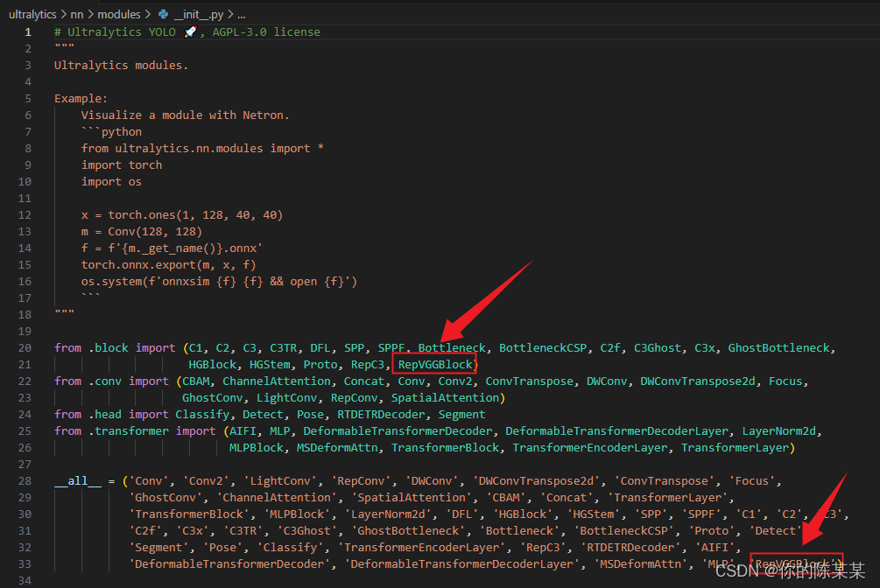The height and width of the screenshot is (588, 880).
Task: Click the 'HGStem' string on line 30
Action: coord(593,514)
